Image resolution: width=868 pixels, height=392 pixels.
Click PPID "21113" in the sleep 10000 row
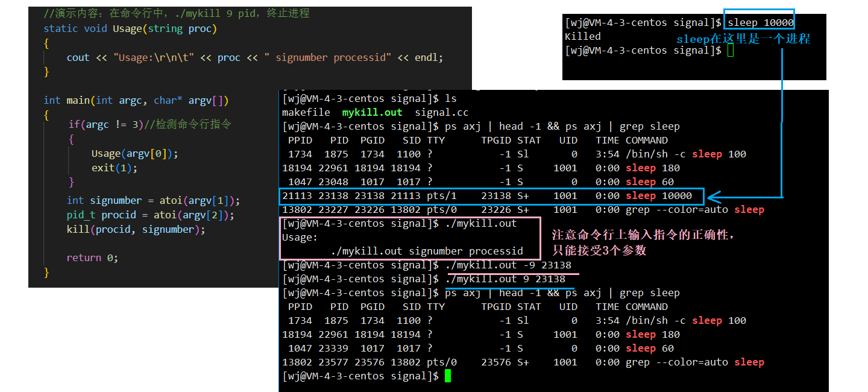click(x=297, y=195)
